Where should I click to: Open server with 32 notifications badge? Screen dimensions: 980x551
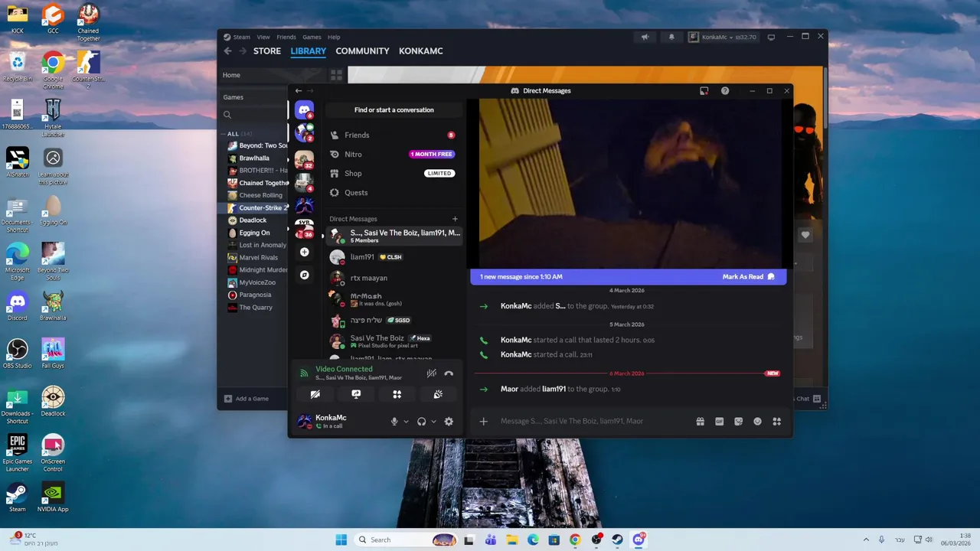(304, 158)
